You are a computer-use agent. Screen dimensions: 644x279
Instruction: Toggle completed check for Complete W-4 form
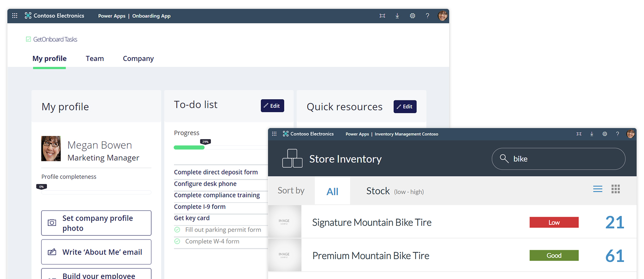point(177,241)
